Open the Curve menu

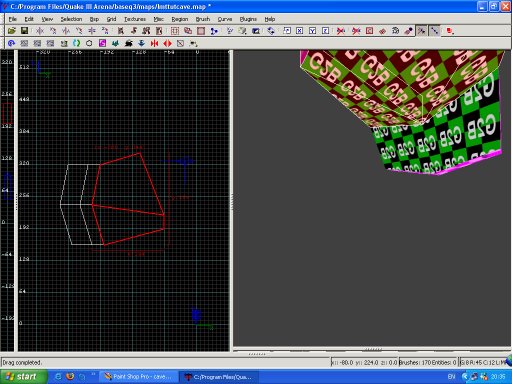[225, 19]
